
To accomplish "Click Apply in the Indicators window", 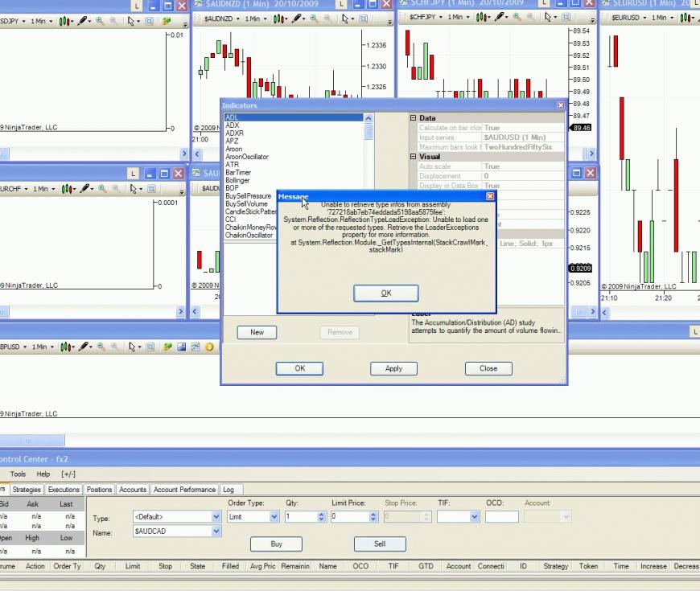I will click(x=393, y=368).
